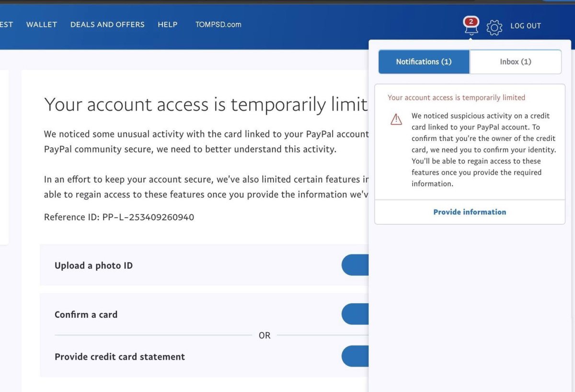This screenshot has width=575, height=392.
Task: Click the blue credit card statement button
Action: click(x=355, y=356)
